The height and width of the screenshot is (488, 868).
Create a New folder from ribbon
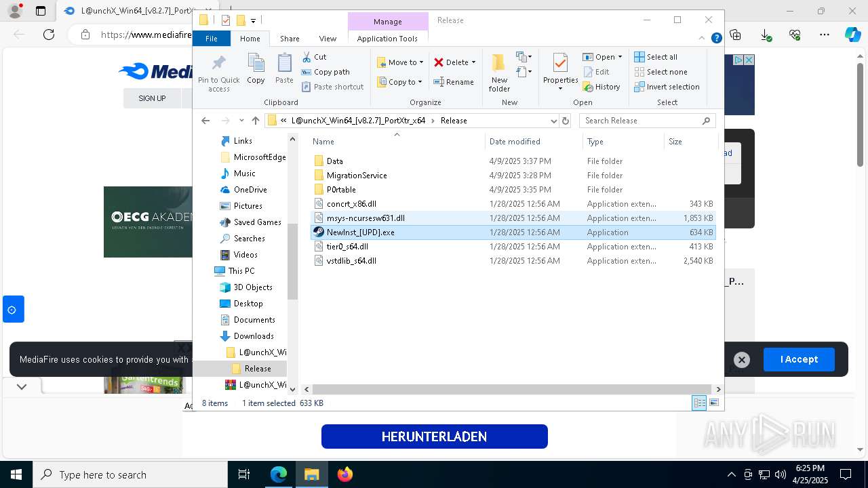click(x=499, y=73)
